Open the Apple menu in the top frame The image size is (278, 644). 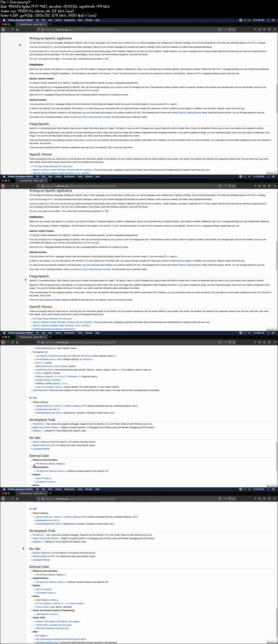pyautogui.click(x=4, y=20)
